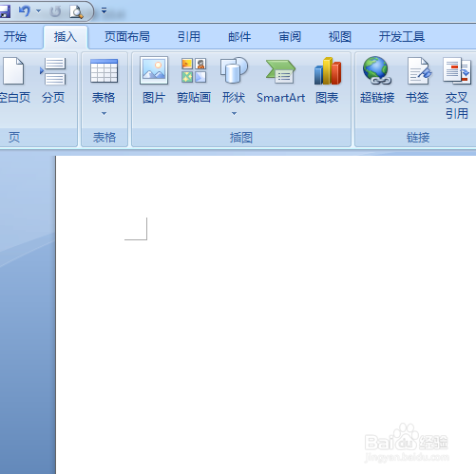Click the Save icon in quick access toolbar

pyautogui.click(x=5, y=11)
